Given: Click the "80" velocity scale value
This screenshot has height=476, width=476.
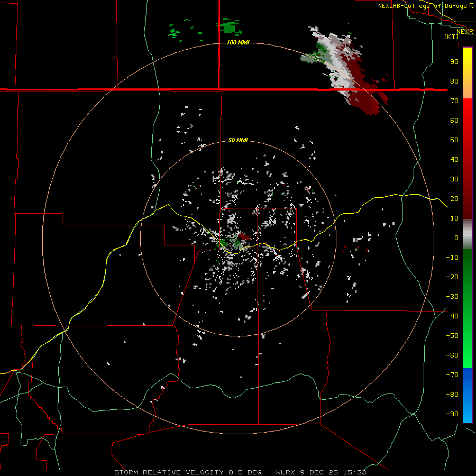Looking at the screenshot, I should [x=454, y=81].
